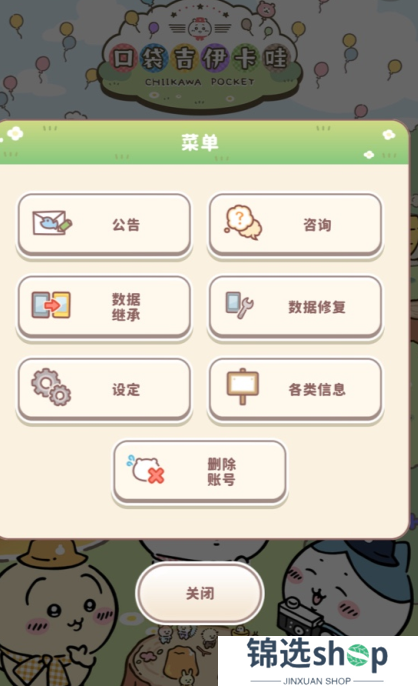Tap the Chiikawa Pocket game logo
Image resolution: width=418 pixels, height=686 pixels.
[x=200, y=55]
